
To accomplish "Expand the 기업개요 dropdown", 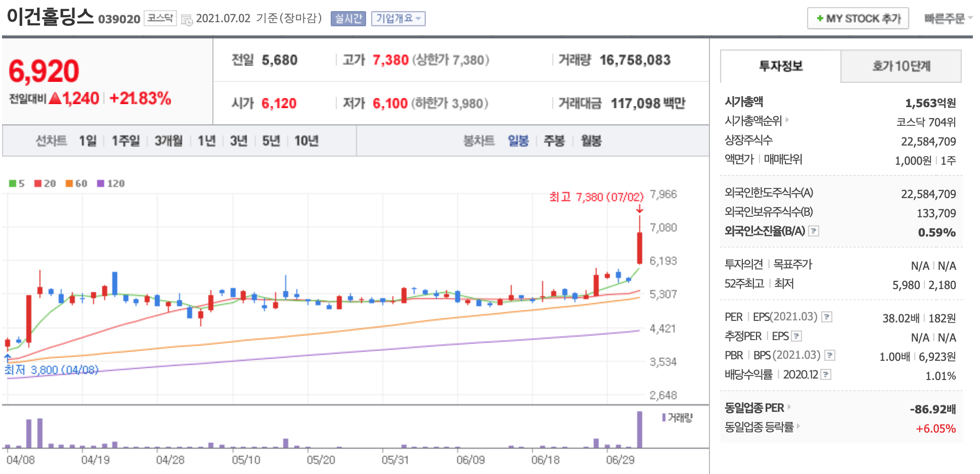I will [398, 19].
